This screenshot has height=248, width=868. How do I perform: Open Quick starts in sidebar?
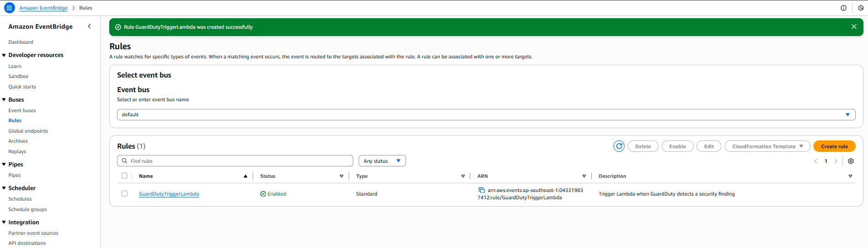coord(22,87)
